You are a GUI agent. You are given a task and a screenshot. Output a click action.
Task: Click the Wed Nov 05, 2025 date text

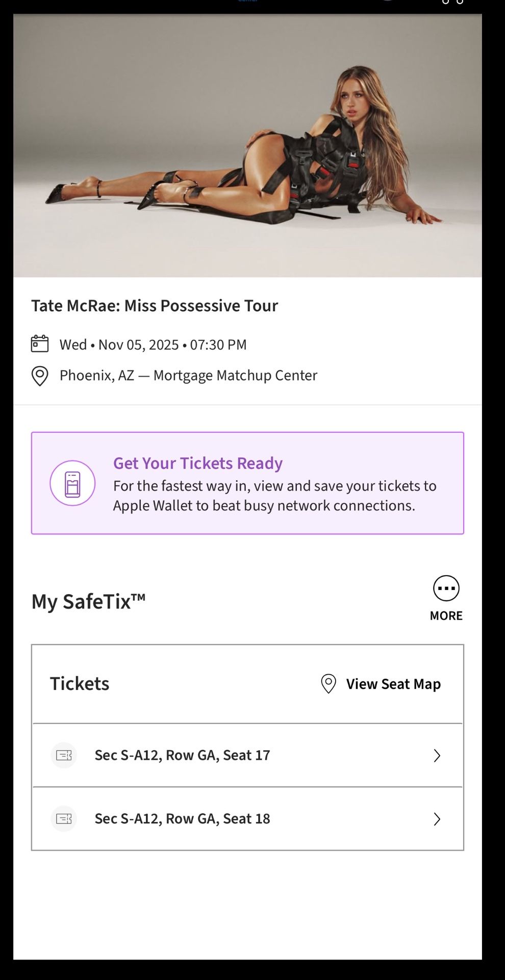tap(153, 345)
